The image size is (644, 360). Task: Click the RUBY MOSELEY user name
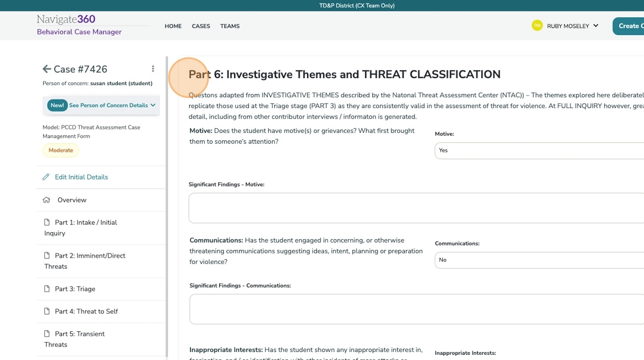pyautogui.click(x=568, y=26)
